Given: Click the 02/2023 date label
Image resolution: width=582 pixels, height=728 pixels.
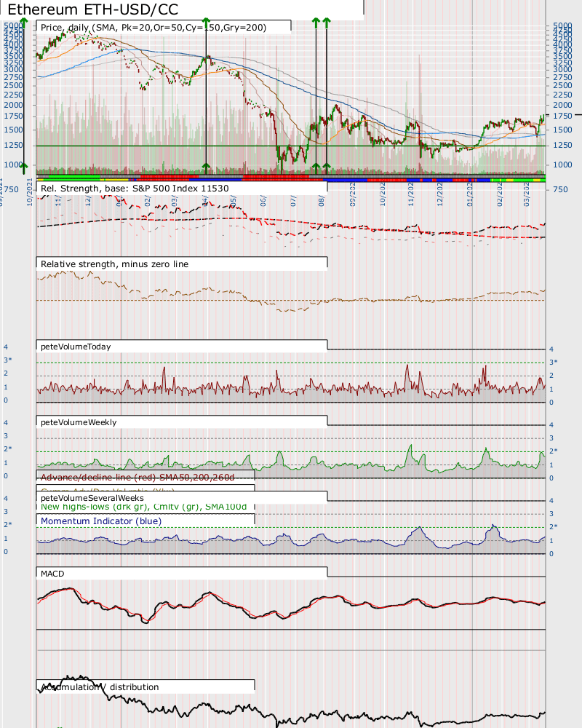Looking at the screenshot, I should tap(499, 194).
